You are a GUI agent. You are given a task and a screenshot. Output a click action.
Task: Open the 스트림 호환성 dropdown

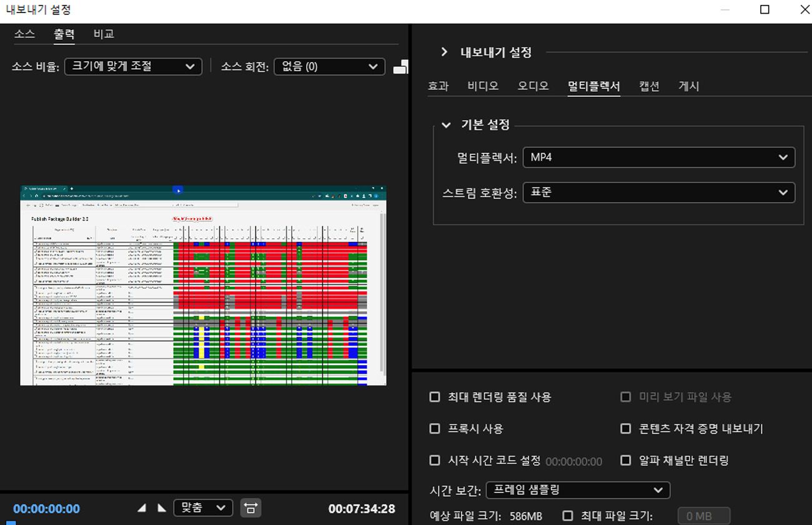point(658,192)
